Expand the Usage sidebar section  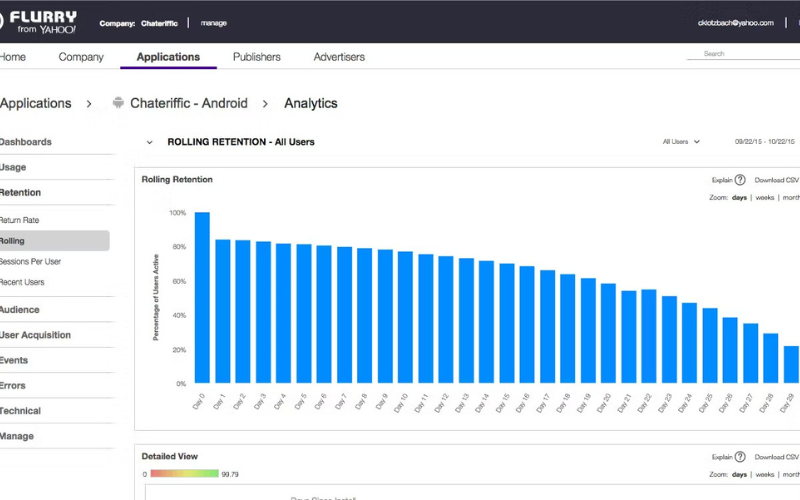13,167
